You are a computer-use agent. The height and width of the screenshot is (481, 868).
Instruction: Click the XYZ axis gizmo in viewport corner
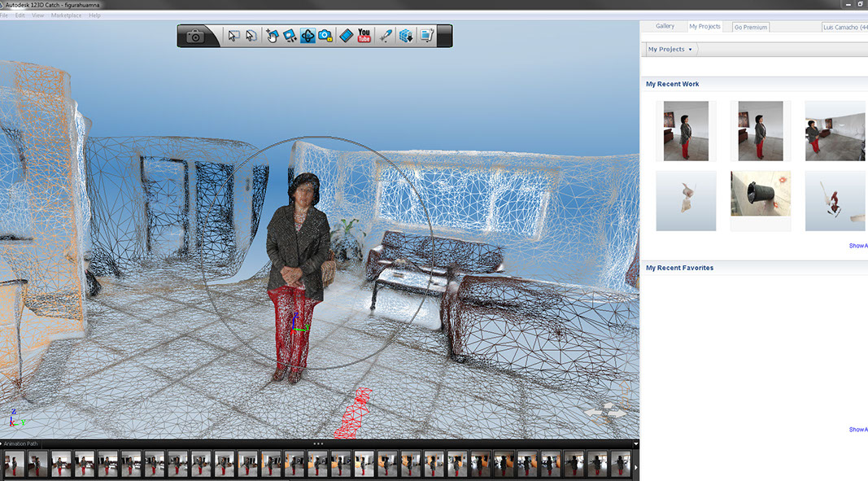16,418
